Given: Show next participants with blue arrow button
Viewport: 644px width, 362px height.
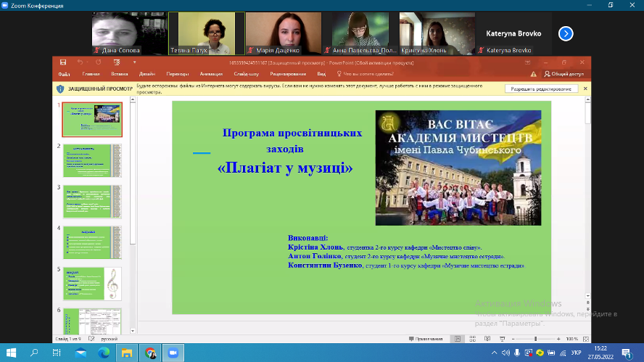Looking at the screenshot, I should click(566, 33).
